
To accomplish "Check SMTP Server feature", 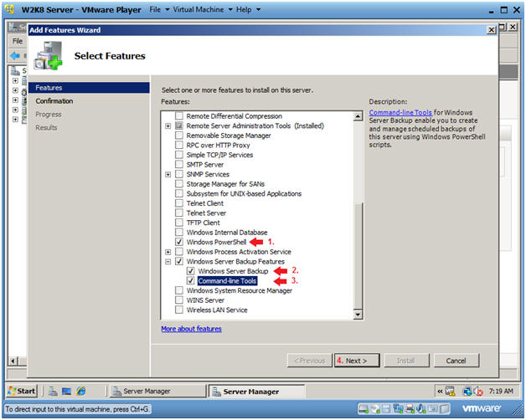I will coord(179,165).
